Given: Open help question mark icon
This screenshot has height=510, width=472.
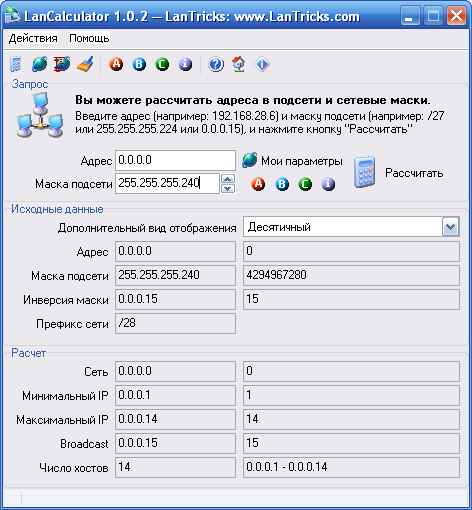Looking at the screenshot, I should click(x=216, y=64).
